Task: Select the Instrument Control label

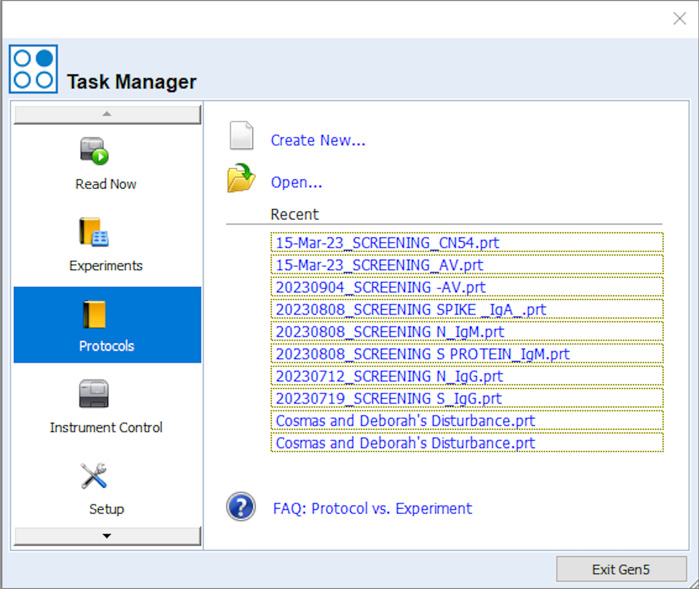Action: 106,427
